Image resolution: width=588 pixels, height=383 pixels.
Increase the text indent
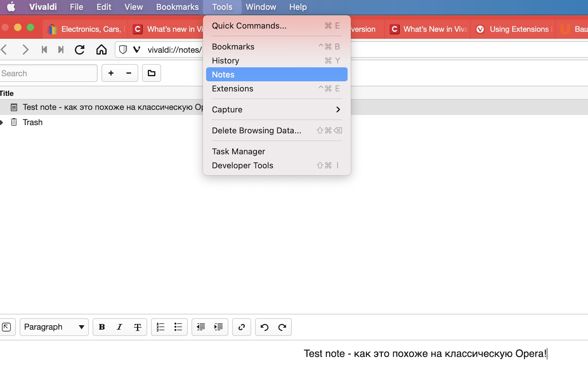click(x=219, y=327)
